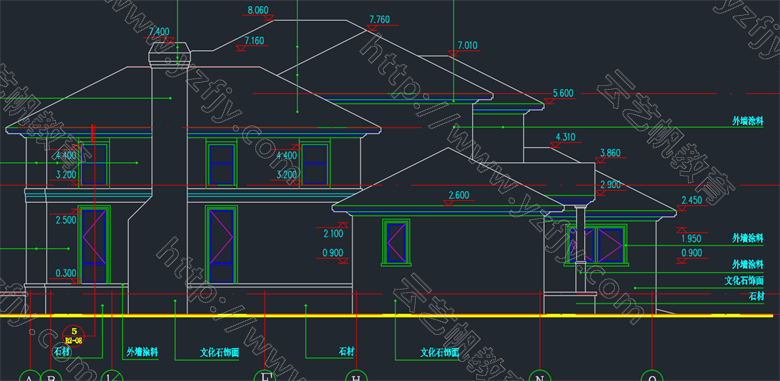Click the section callout circle numbered 5
The image size is (780, 381).
point(74,336)
